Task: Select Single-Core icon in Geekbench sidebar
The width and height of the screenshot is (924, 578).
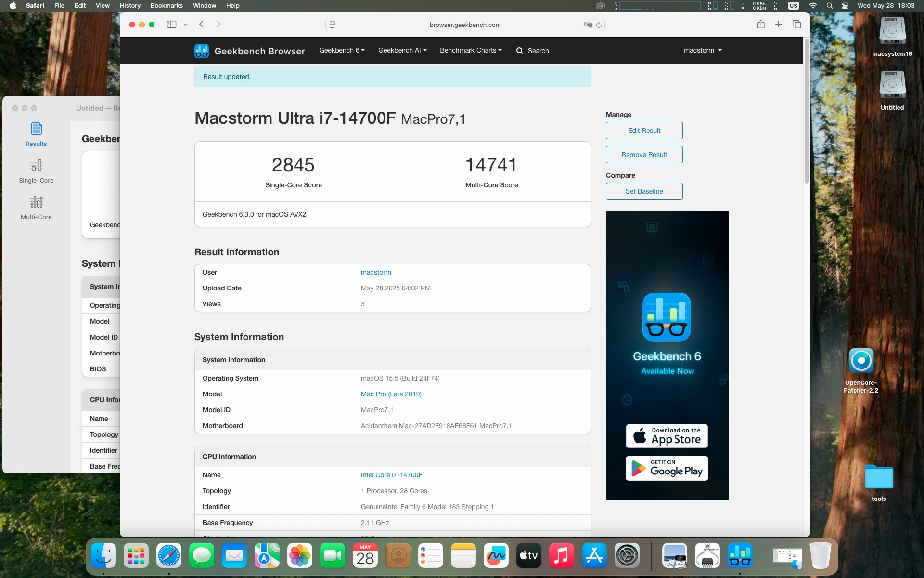Action: pos(36,166)
